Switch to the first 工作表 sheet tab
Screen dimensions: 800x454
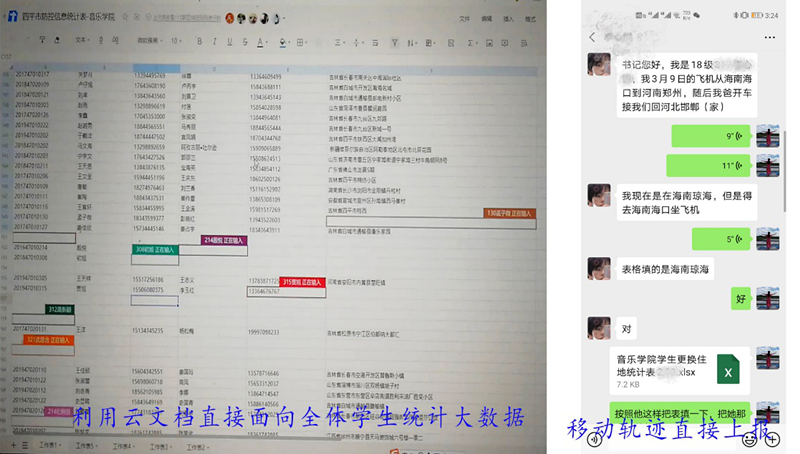tap(47, 446)
